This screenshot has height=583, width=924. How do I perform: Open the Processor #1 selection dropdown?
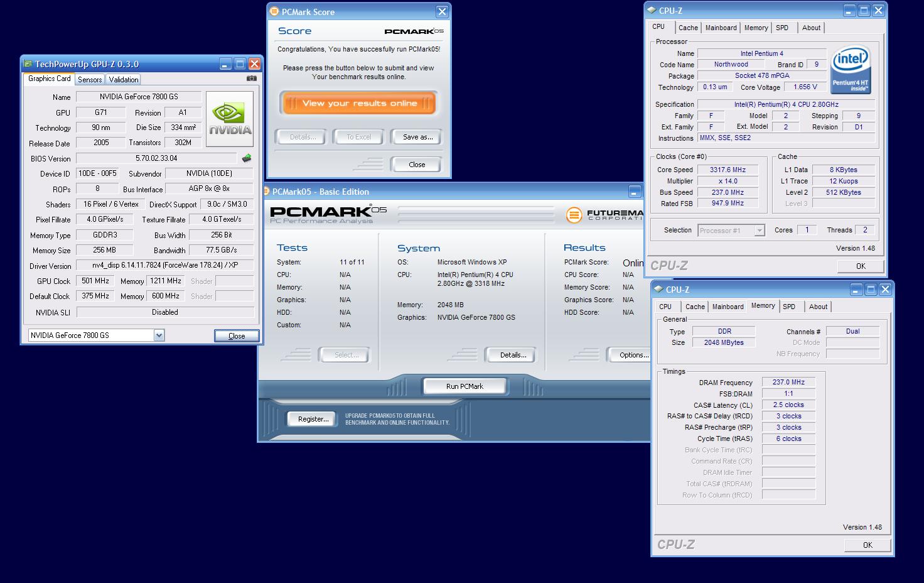(759, 231)
